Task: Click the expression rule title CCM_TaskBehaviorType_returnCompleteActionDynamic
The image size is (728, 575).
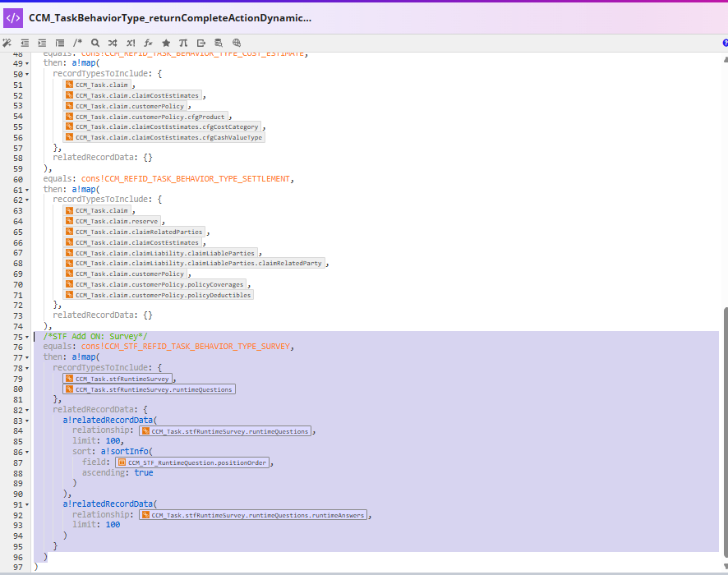Action: [x=170, y=18]
